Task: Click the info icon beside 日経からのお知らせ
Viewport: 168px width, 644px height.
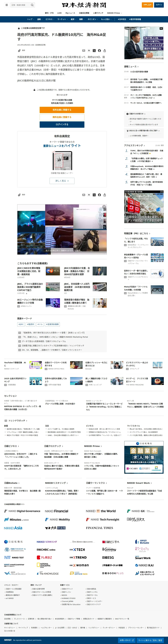Action: coord(127,114)
